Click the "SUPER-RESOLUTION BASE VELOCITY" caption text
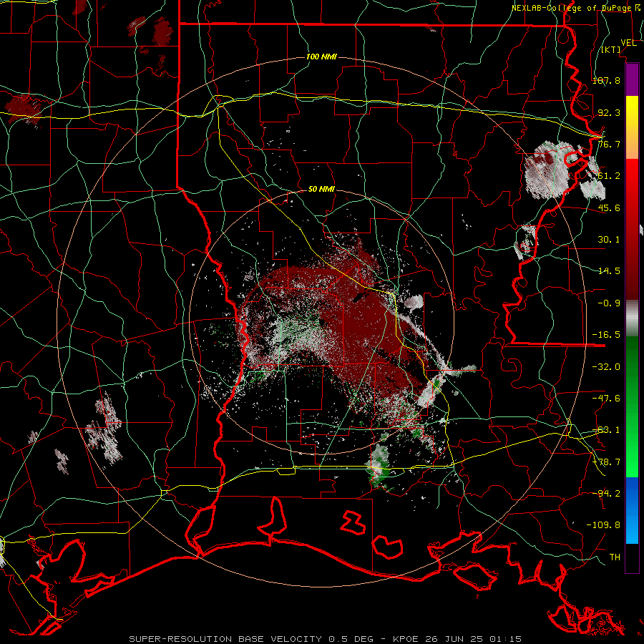The height and width of the screenshot is (644, 644). 225,639
